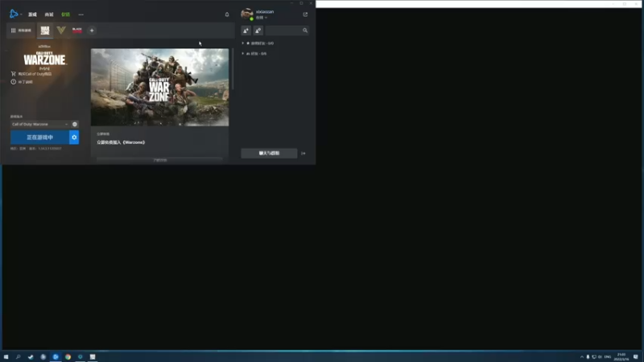Image resolution: width=644 pixels, height=362 pixels.
Task: Open the all games grid tab
Action: 21,31
